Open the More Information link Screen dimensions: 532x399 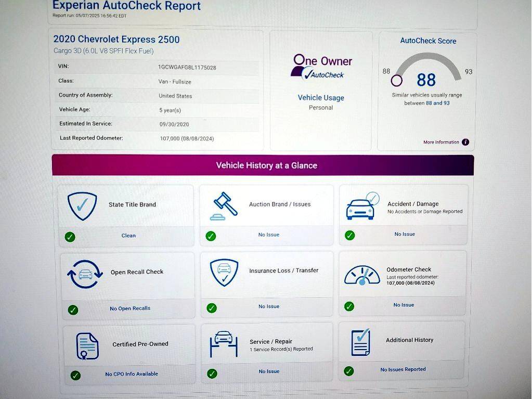pyautogui.click(x=441, y=142)
